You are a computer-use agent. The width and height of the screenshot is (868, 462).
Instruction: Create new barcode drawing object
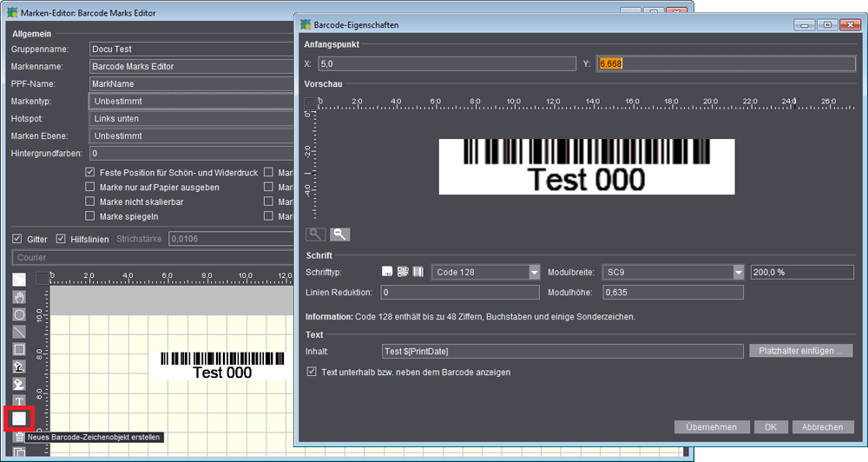click(19, 419)
